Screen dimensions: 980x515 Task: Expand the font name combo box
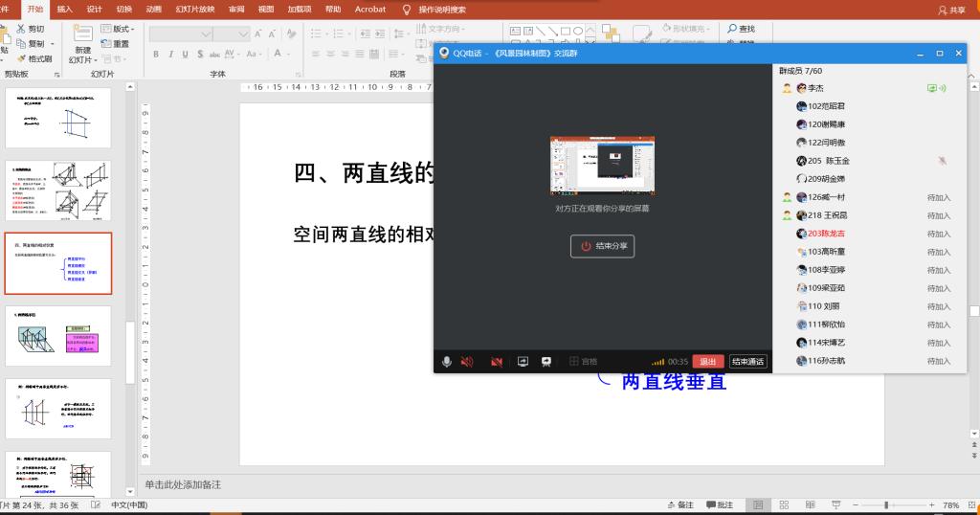pos(204,34)
